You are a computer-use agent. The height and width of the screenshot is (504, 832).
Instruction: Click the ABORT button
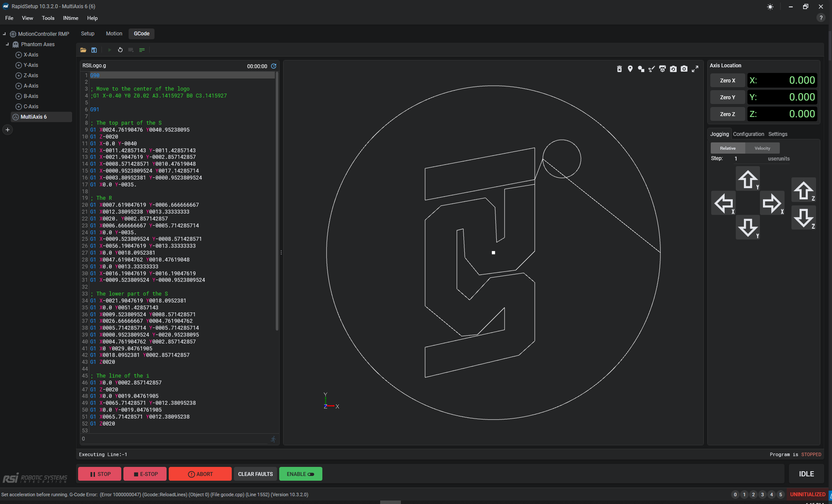[200, 474]
